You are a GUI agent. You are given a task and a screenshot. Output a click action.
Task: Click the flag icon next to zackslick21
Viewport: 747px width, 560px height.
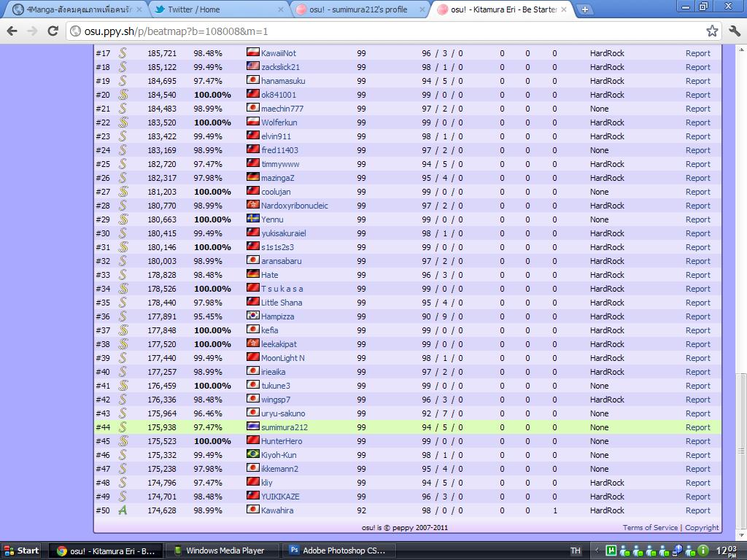click(x=252, y=66)
